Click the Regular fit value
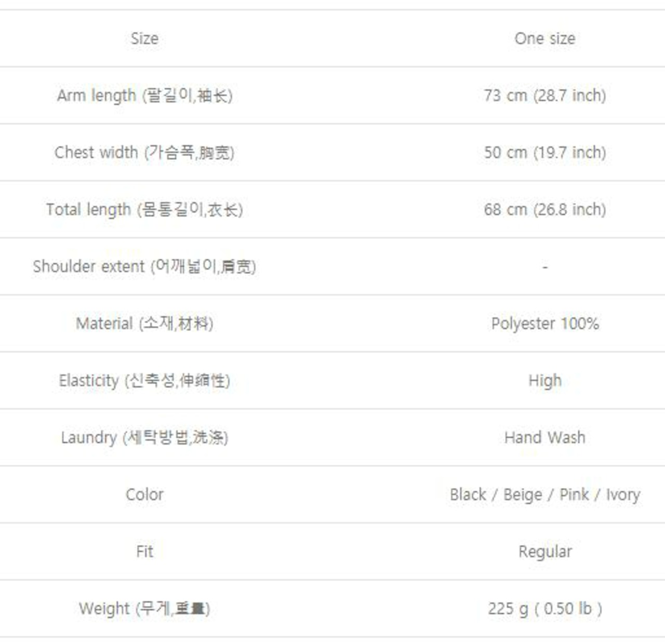665x644 pixels. (544, 552)
